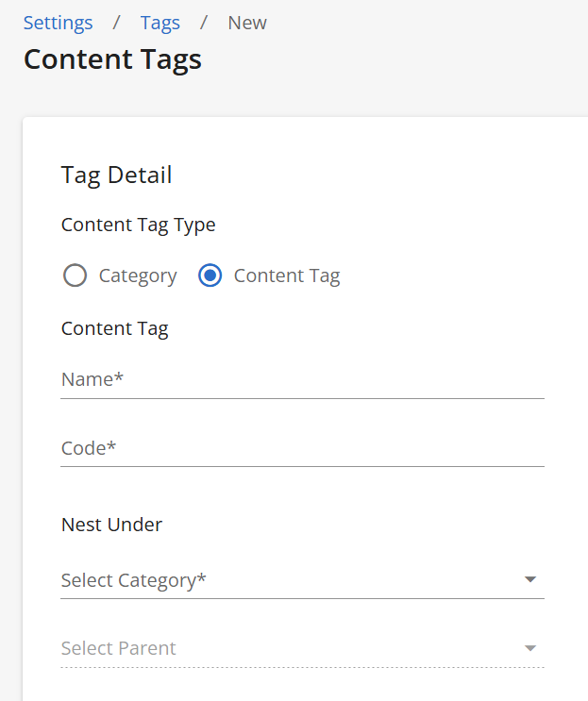The height and width of the screenshot is (701, 588).
Task: Click the slash separator after Tags
Action: [x=204, y=23]
